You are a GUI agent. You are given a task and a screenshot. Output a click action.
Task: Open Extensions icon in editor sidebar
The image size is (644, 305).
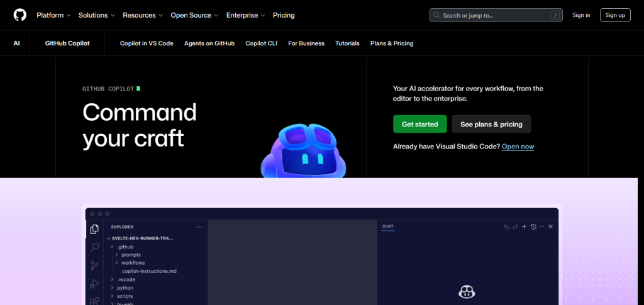tap(94, 301)
